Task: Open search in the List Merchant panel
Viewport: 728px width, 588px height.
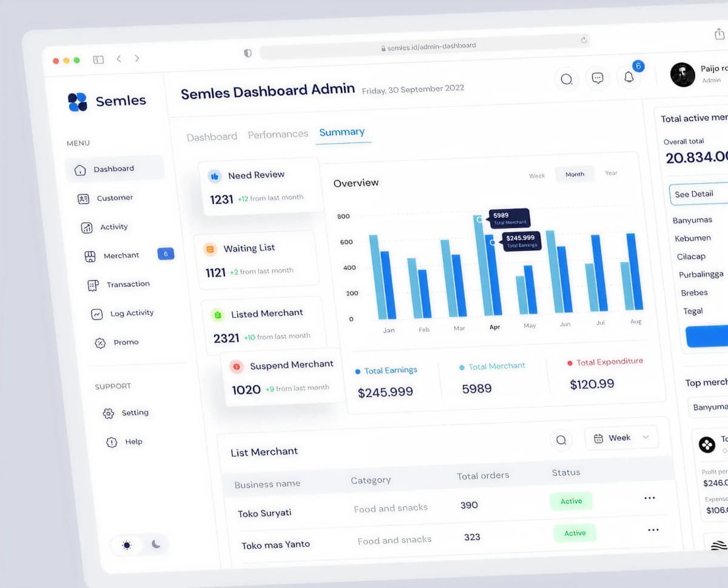Action: 561,440
